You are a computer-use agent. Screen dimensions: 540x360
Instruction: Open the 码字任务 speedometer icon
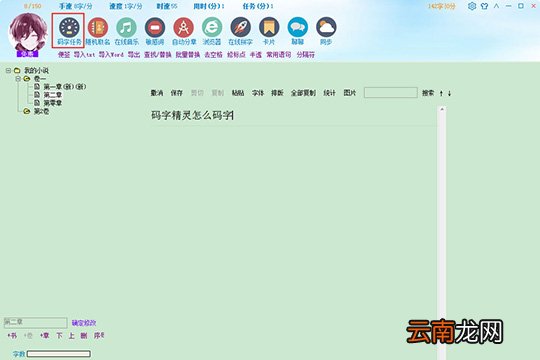click(69, 27)
